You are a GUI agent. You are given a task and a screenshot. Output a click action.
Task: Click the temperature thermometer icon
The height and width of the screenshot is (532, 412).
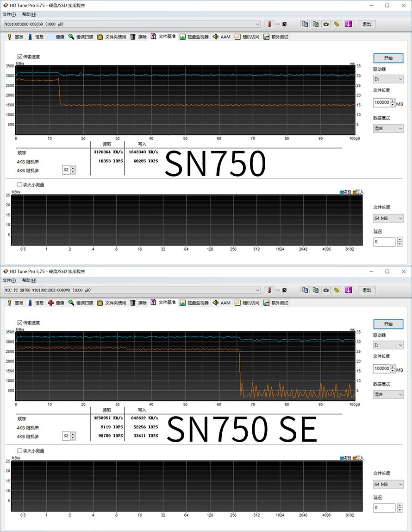269,24
